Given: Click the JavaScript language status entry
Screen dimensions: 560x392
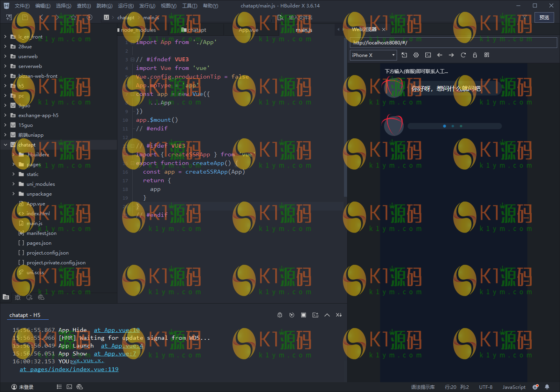Looking at the screenshot, I should [x=514, y=387].
